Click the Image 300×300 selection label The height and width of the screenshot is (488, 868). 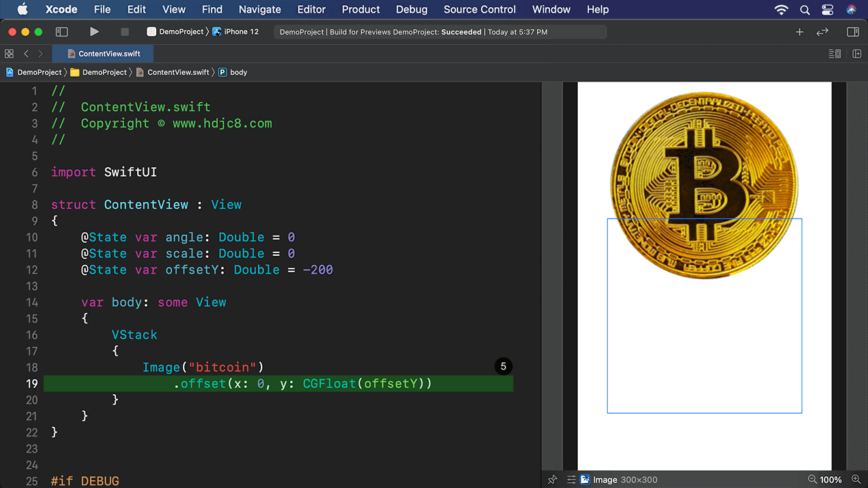click(x=618, y=480)
